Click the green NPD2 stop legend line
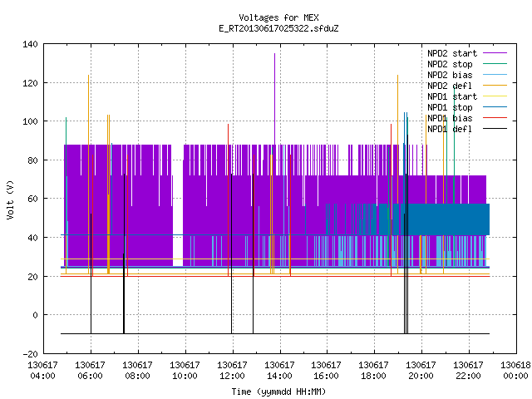Viewport: 532px width, 399px height. point(495,63)
